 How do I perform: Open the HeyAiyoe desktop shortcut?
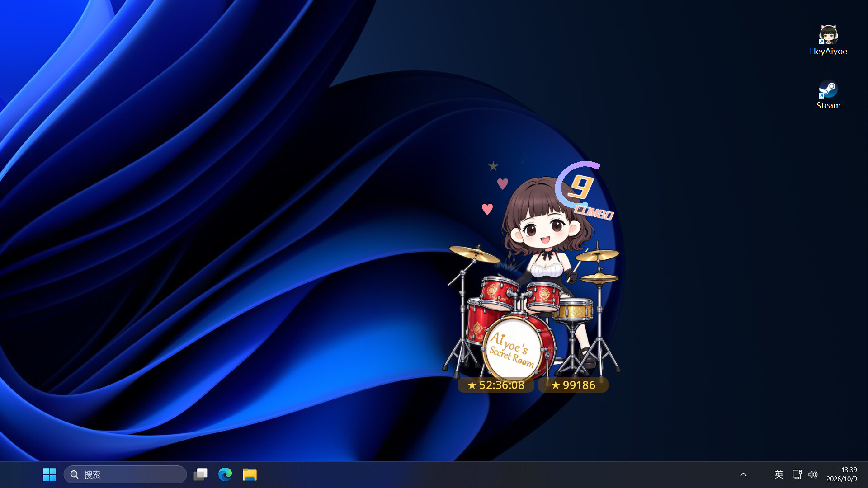828,40
